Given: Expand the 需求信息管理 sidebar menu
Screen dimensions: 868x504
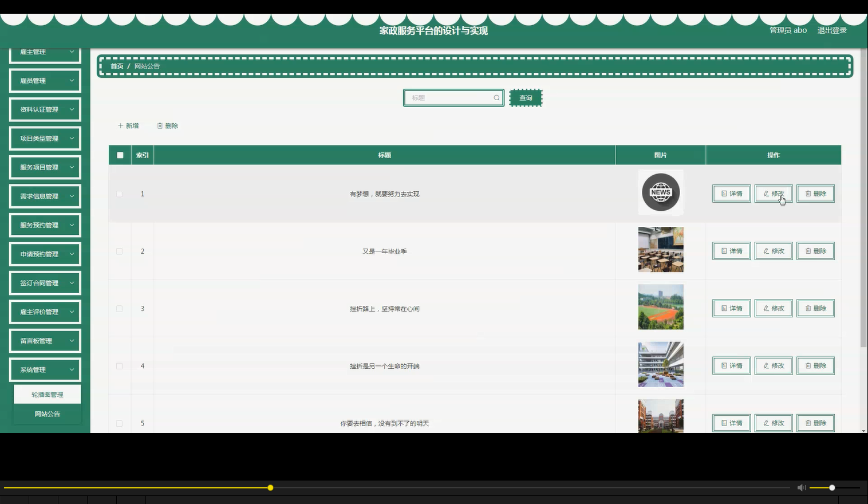Looking at the screenshot, I should click(x=45, y=196).
